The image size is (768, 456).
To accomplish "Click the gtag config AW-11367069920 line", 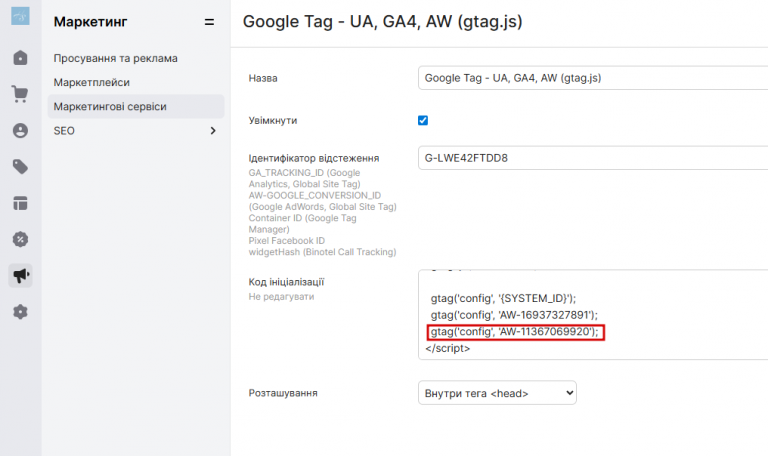I will (515, 332).
